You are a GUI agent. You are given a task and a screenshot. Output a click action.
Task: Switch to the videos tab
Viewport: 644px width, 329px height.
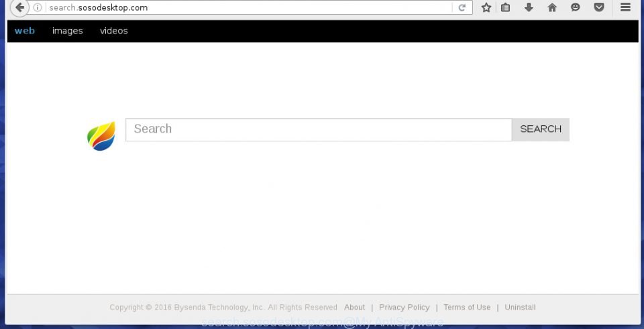click(114, 31)
